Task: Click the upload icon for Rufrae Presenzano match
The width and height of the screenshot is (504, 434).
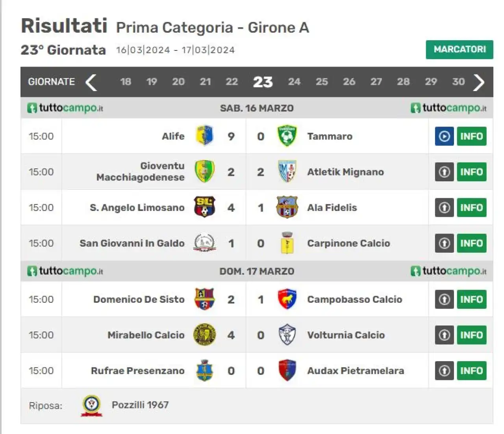Action: (444, 371)
